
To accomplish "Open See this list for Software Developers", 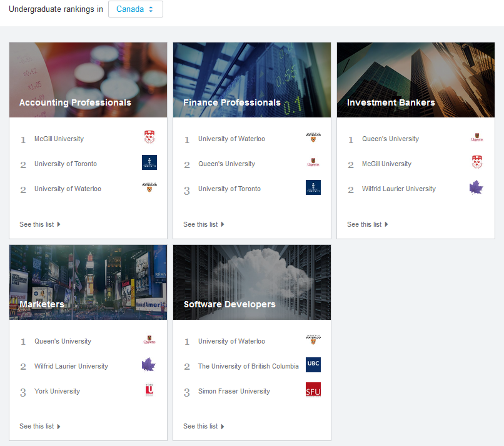I will click(x=204, y=426).
